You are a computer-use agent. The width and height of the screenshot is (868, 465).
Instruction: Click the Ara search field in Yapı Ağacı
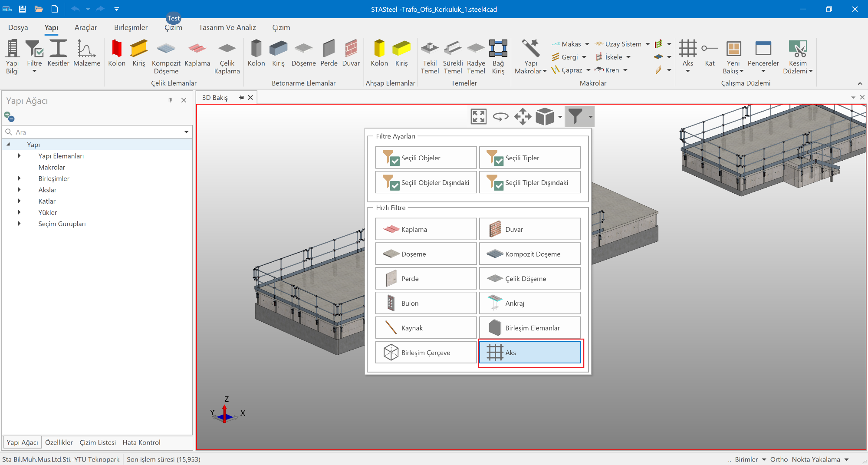click(x=95, y=132)
